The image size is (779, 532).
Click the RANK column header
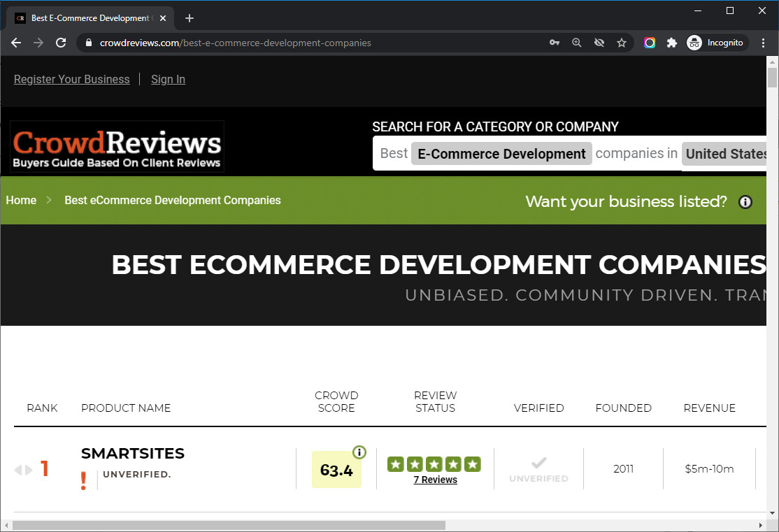42,408
